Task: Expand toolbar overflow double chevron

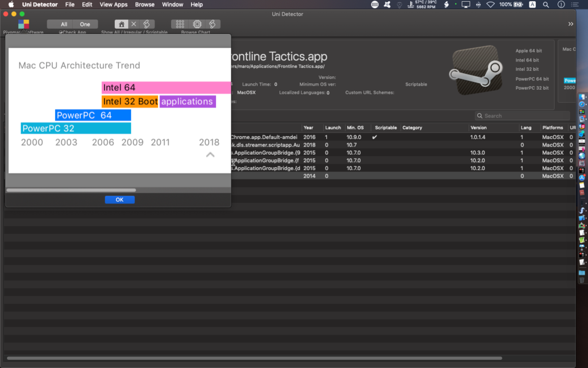Action: click(x=570, y=24)
